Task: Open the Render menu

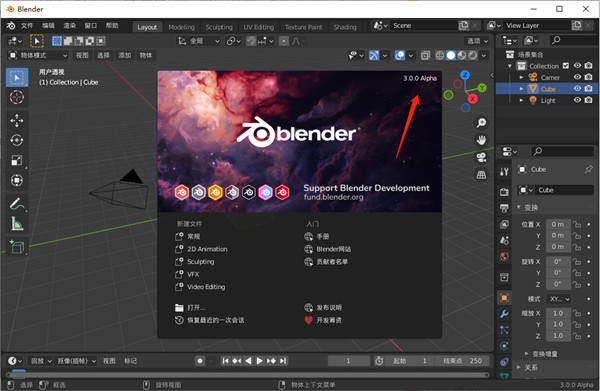Action: click(x=69, y=26)
